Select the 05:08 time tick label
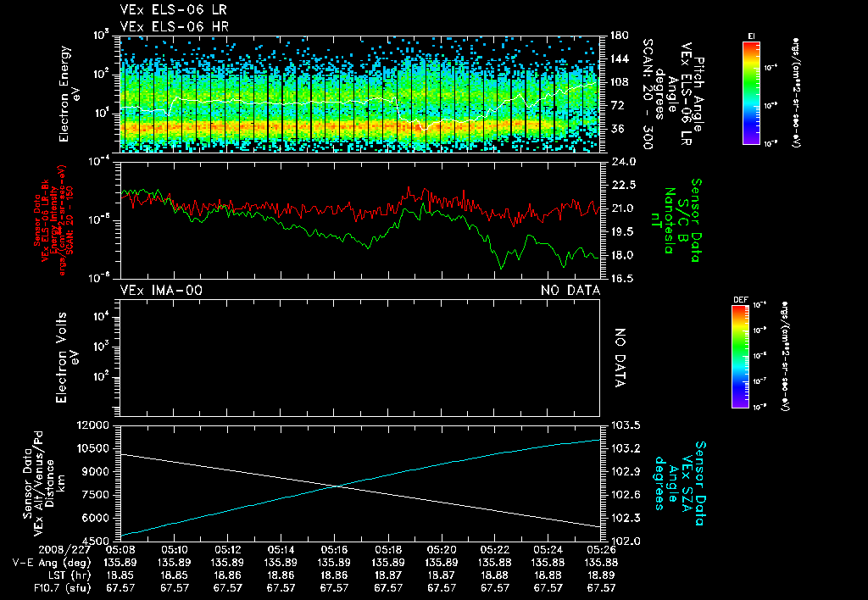868x600 pixels. 120,549
